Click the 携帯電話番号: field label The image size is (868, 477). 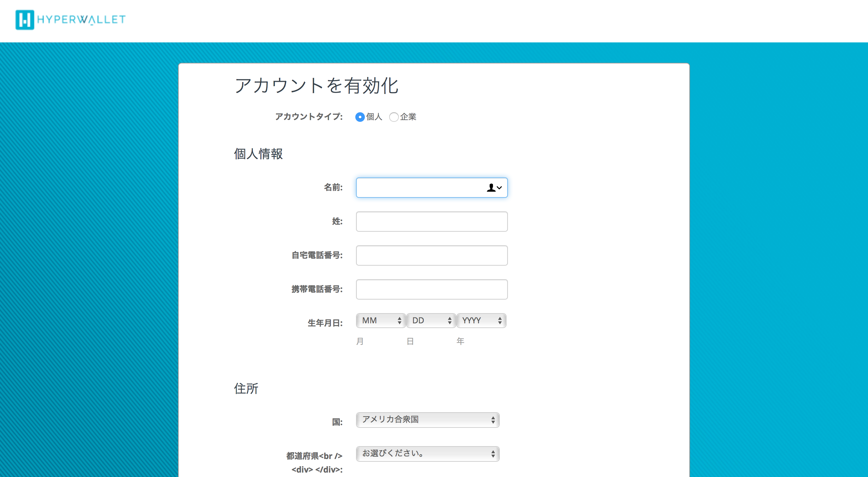(317, 289)
